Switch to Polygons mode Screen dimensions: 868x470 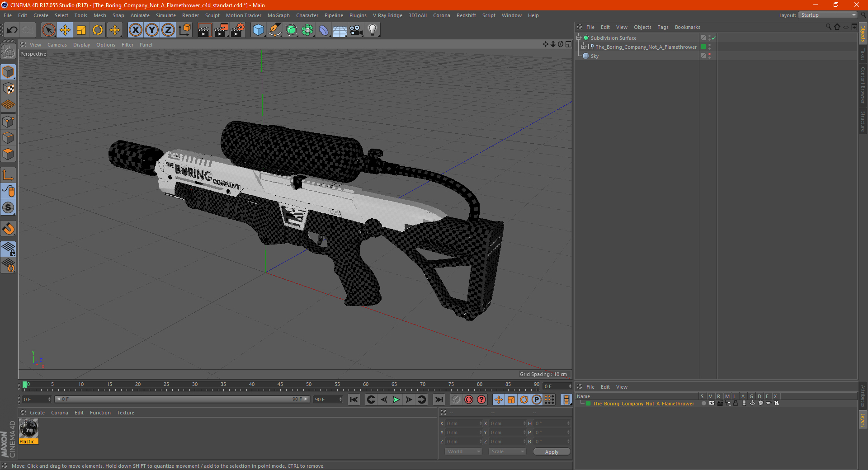(x=8, y=154)
